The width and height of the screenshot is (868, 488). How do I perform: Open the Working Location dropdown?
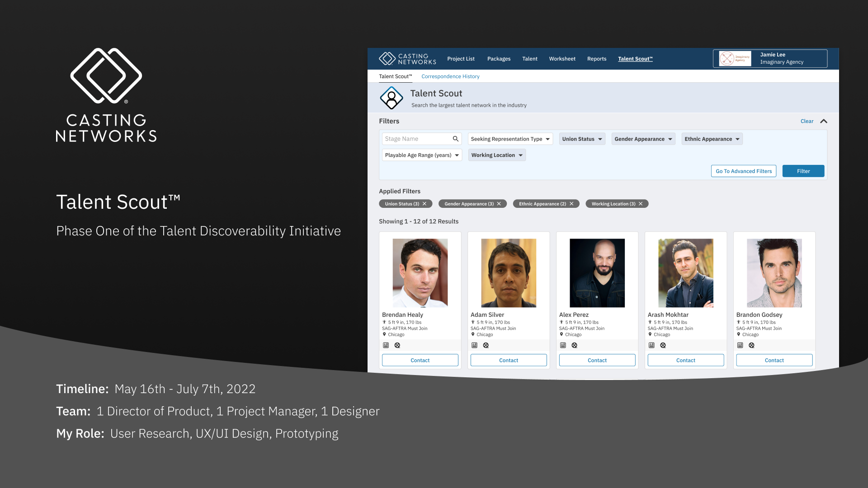(x=496, y=155)
